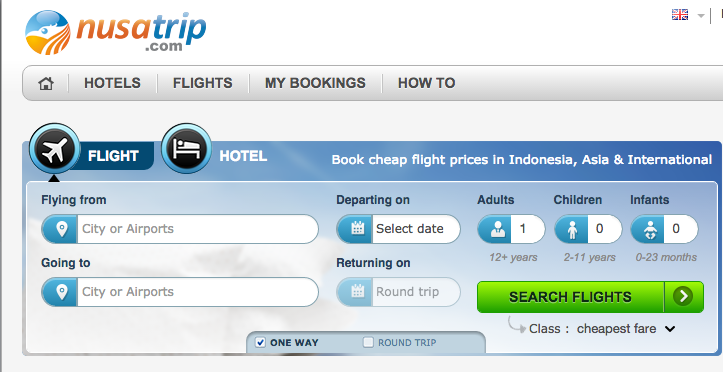Open the Departing on calendar icon

point(357,229)
